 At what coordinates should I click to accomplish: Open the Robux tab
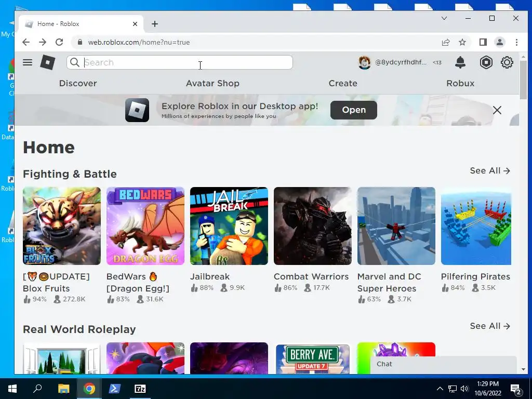[460, 83]
